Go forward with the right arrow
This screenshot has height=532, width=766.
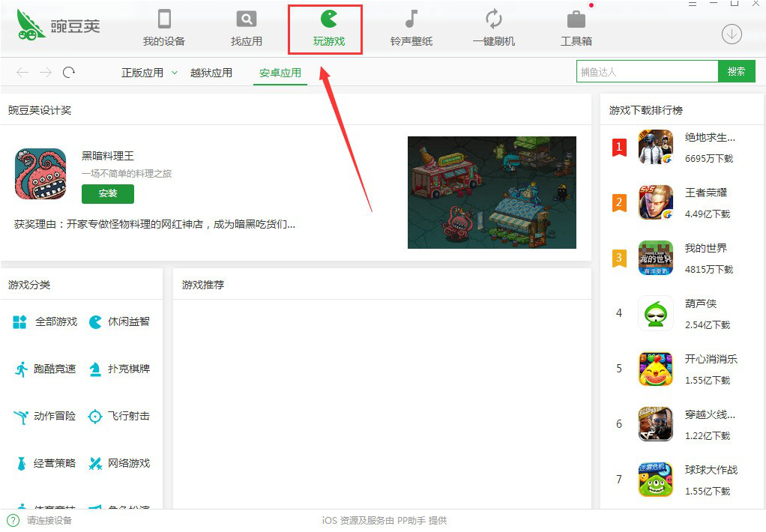tap(46, 72)
